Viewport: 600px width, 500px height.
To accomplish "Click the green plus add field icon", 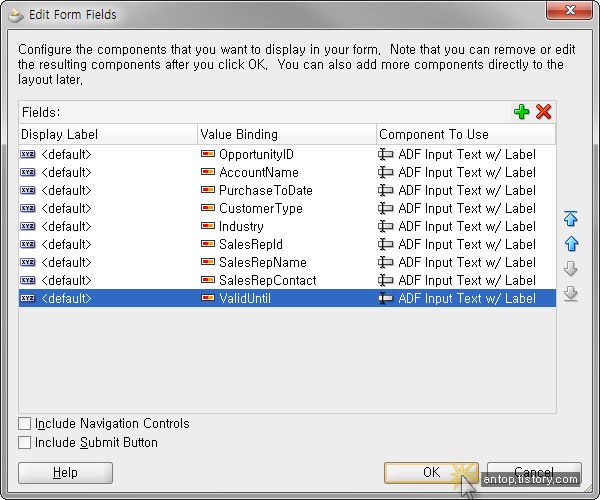I will tap(521, 112).
